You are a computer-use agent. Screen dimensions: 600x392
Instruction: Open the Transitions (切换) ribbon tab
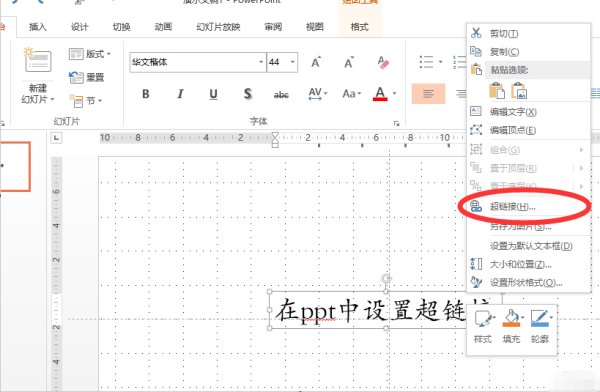click(x=121, y=27)
